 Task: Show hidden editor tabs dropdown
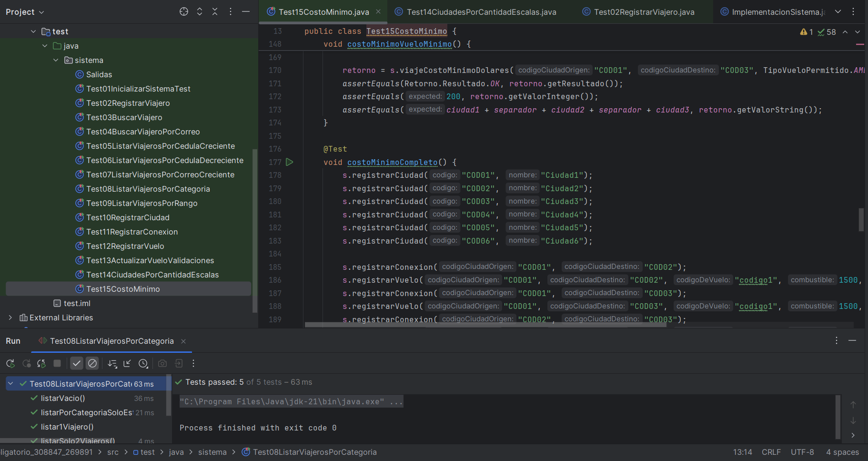coord(838,11)
